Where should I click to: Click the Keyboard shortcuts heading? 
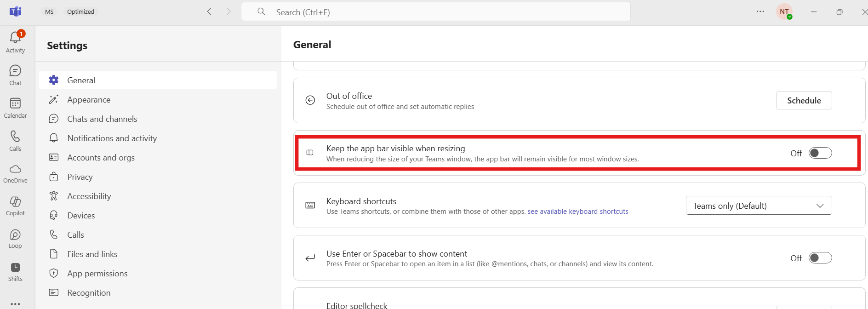pos(361,201)
